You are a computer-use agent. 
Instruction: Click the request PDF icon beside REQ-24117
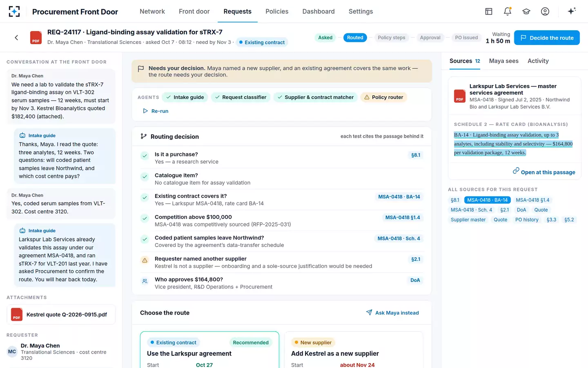tap(36, 38)
